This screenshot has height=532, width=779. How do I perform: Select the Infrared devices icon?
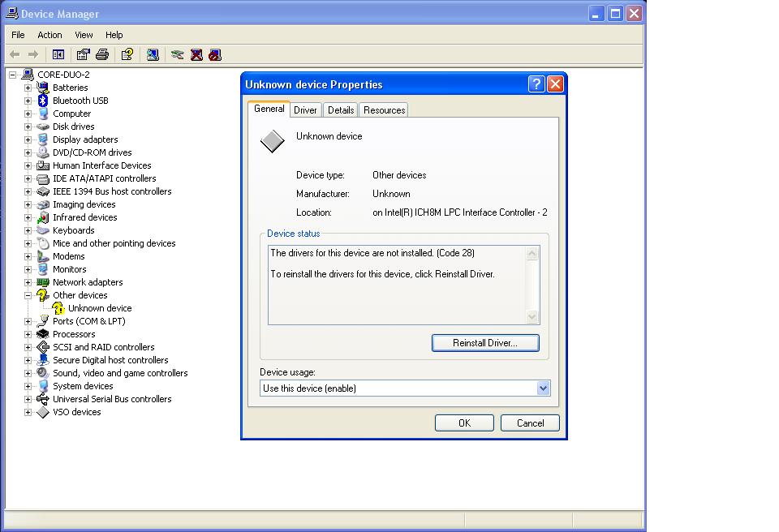click(x=43, y=217)
